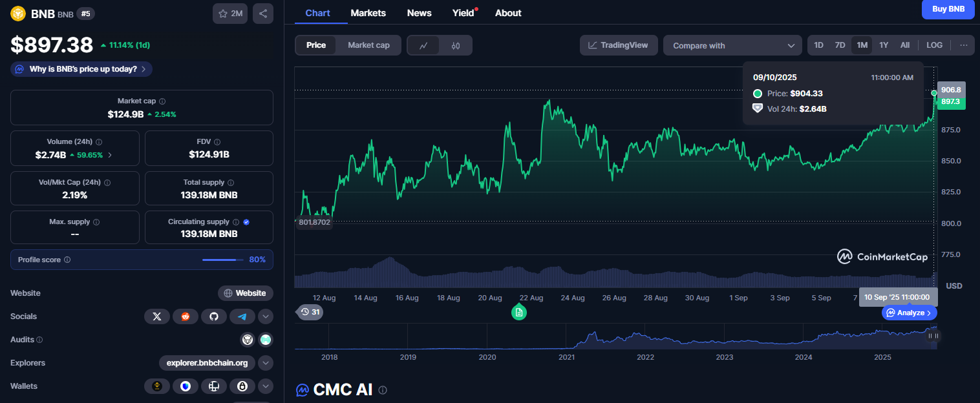The height and width of the screenshot is (403, 980).
Task: Open the TradingView chart button
Action: 619,45
